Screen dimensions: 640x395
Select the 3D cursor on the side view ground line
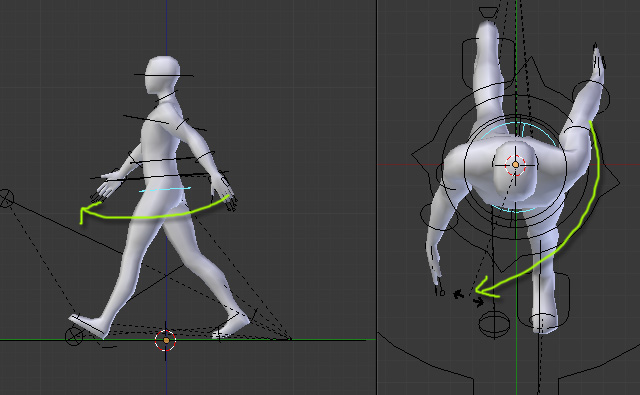(x=166, y=340)
